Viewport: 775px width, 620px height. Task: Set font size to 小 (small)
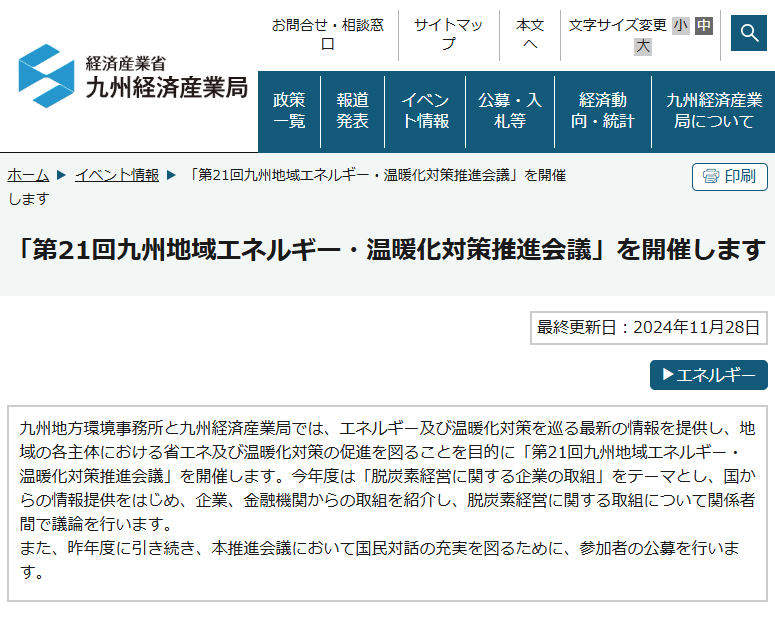(x=681, y=25)
